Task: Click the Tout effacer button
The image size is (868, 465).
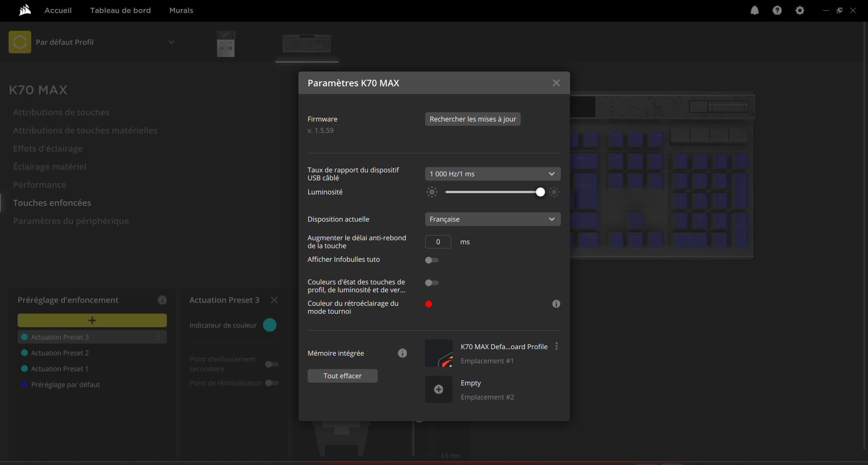Action: [x=343, y=376]
